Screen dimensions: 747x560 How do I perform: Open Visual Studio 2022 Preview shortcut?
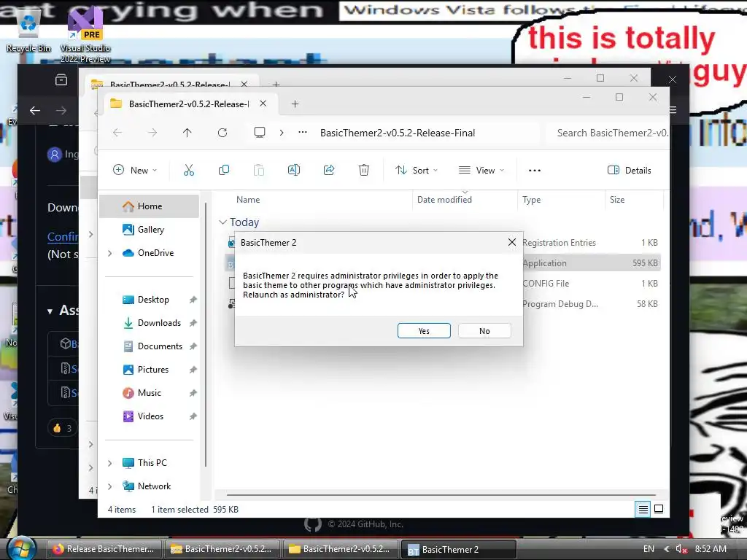[85, 36]
